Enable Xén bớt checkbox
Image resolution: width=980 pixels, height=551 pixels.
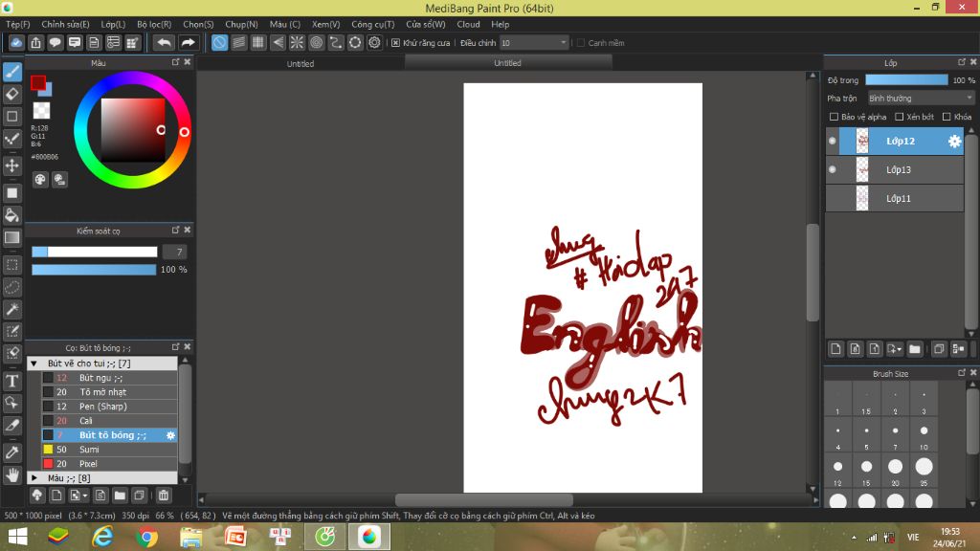click(900, 117)
